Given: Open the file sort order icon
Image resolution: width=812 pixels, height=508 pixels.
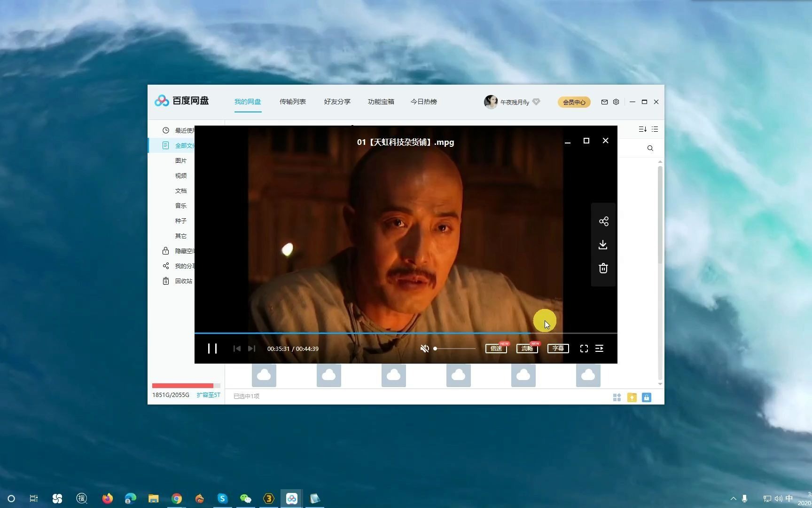Looking at the screenshot, I should (642, 129).
